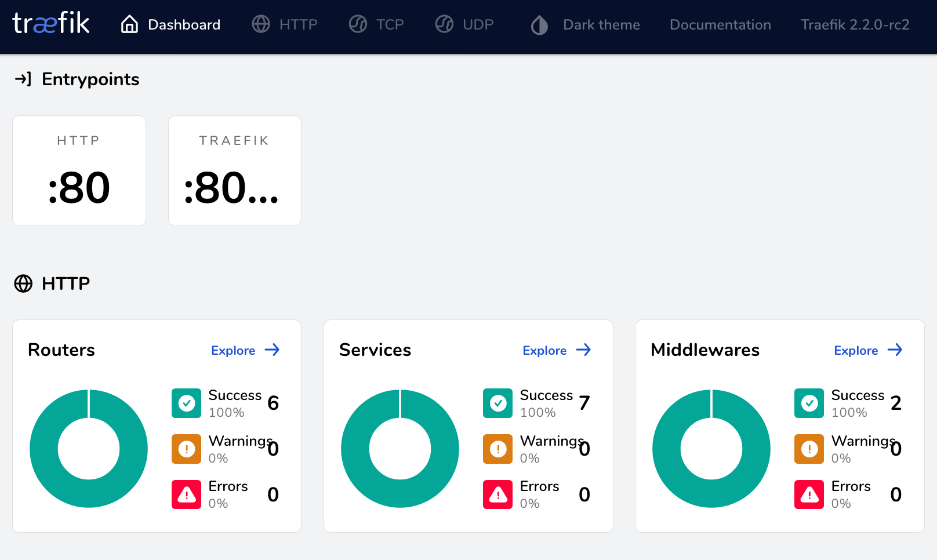The height and width of the screenshot is (560, 937).
Task: Explore the Middlewares list
Action: [x=868, y=350]
